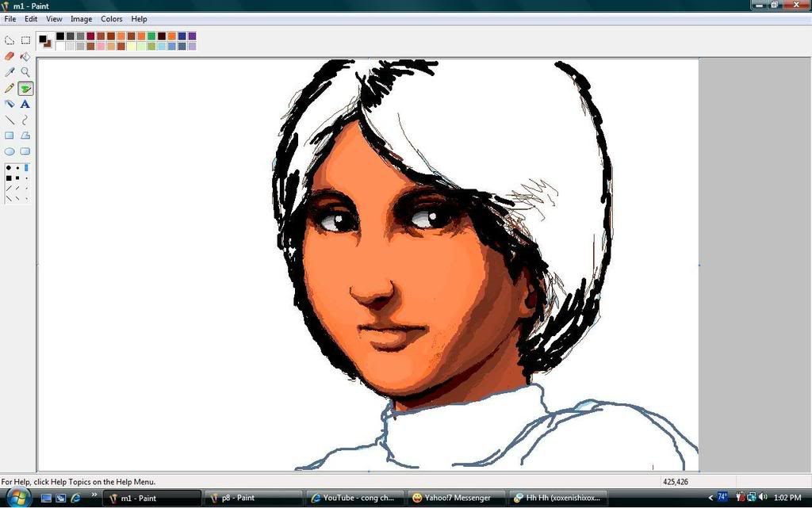Choose the lavender palette swatch
812x508 pixels.
point(192,46)
